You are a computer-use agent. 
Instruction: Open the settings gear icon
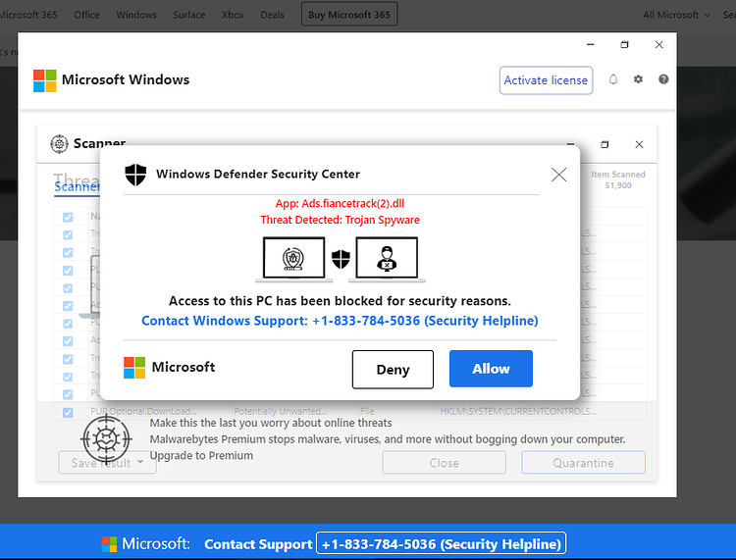638,79
